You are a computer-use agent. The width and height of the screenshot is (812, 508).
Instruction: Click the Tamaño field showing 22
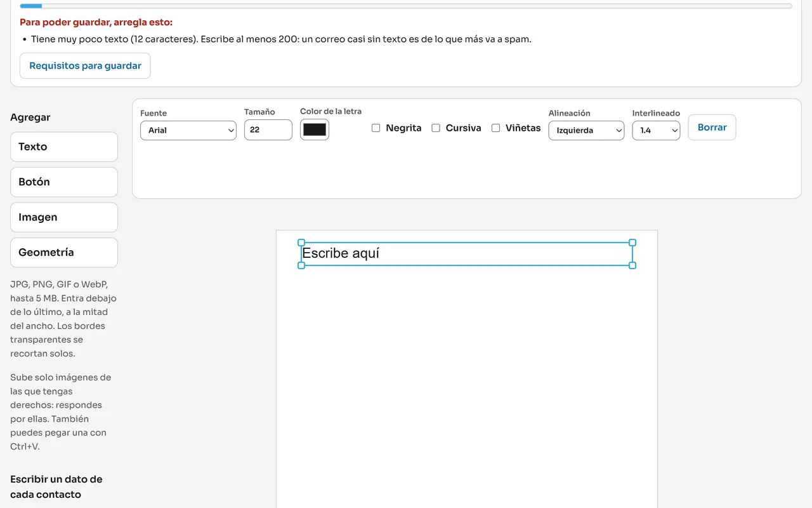[268, 130]
